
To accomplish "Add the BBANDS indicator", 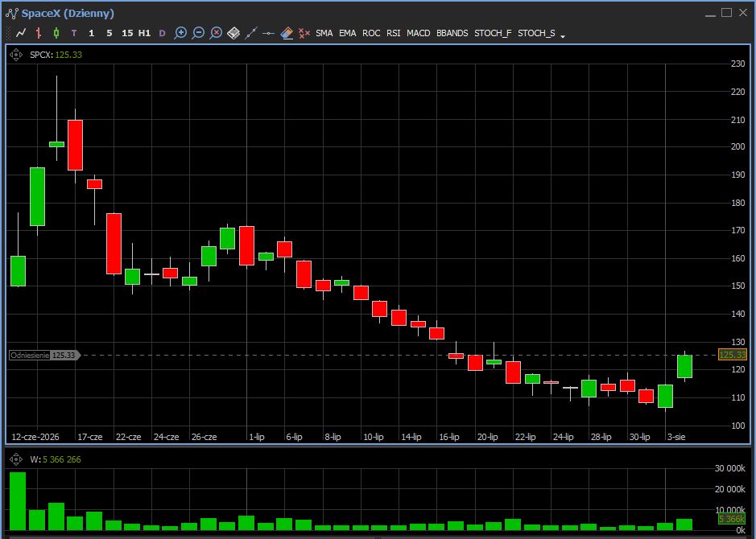I will click(452, 33).
